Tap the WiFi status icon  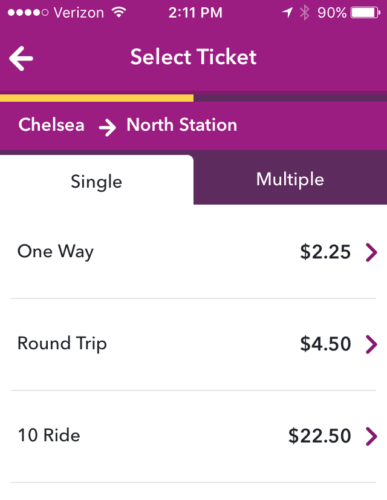pyautogui.click(x=119, y=13)
